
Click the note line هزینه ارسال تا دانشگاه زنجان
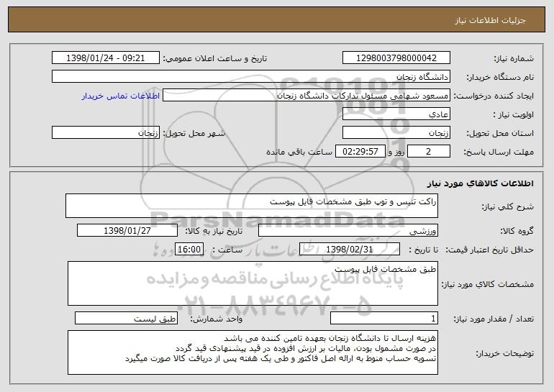tap(330, 338)
